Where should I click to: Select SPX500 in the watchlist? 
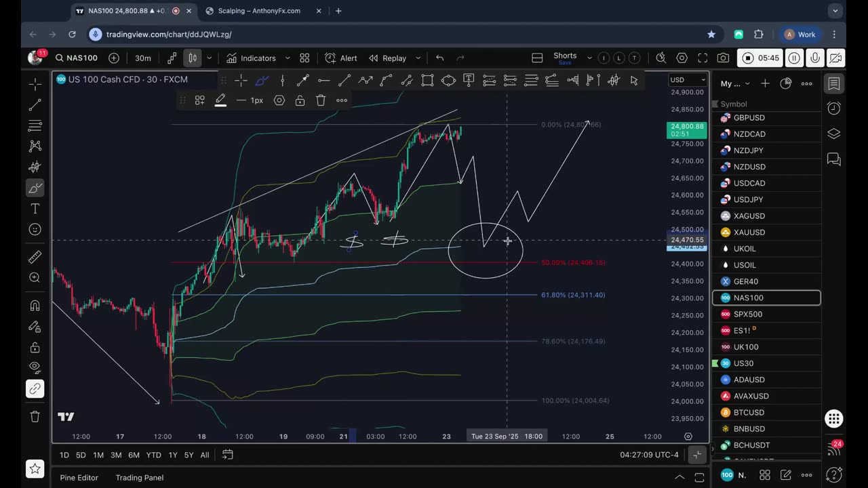766,314
